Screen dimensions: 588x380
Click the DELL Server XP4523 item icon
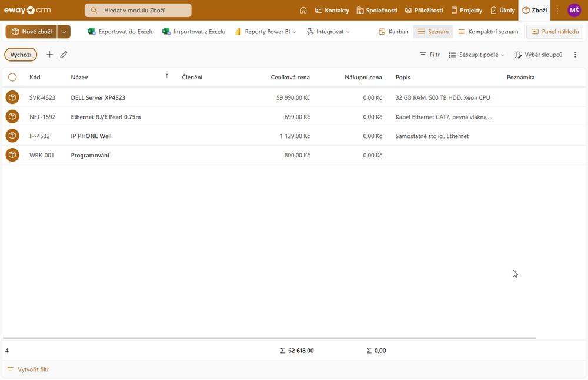click(x=12, y=97)
